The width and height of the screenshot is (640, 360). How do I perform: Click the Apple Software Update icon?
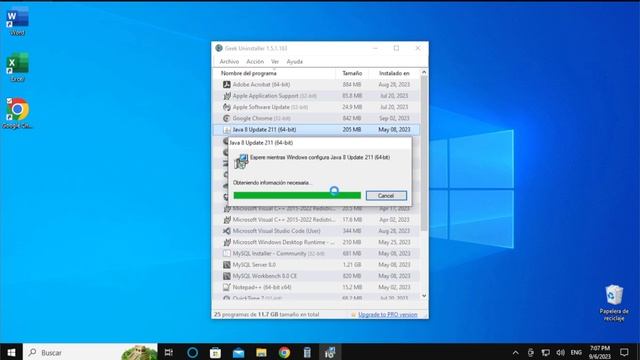227,107
